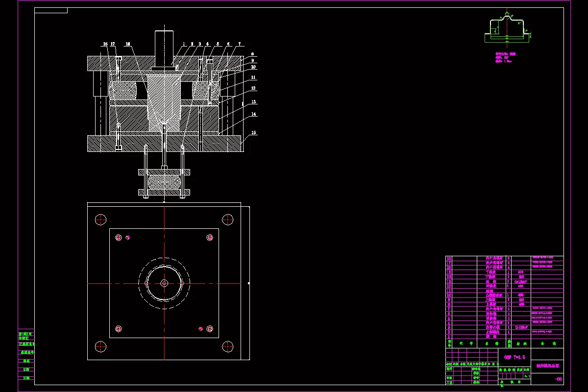Select 45# material cell in parts row 15
Image resolution: width=588 pixels, height=392 pixels.
[x=521, y=272]
